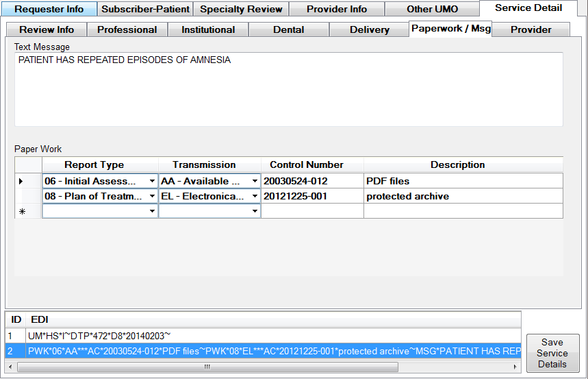Open the Professional sub-tab

tap(127, 29)
